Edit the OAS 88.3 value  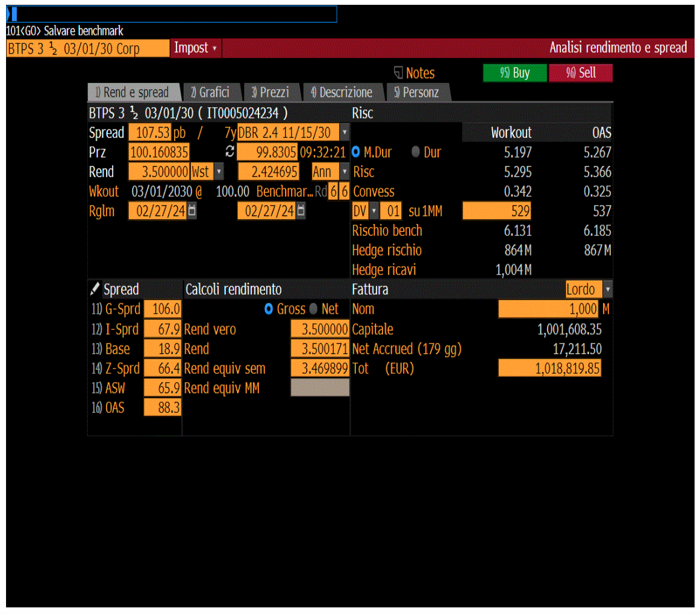point(163,408)
